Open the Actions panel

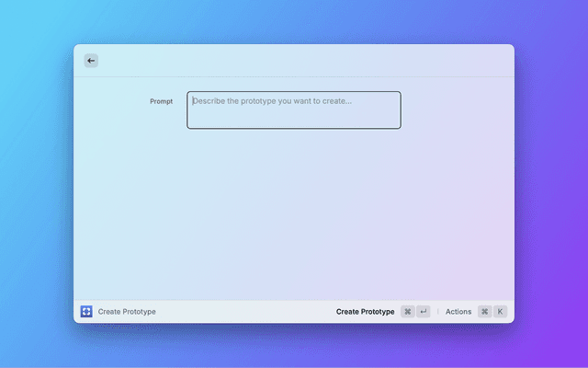458,312
